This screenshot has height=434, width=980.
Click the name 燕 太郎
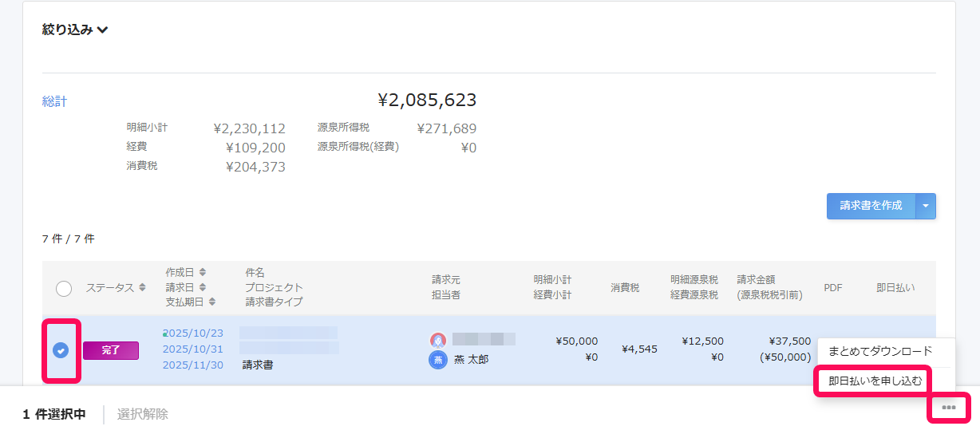coord(472,359)
